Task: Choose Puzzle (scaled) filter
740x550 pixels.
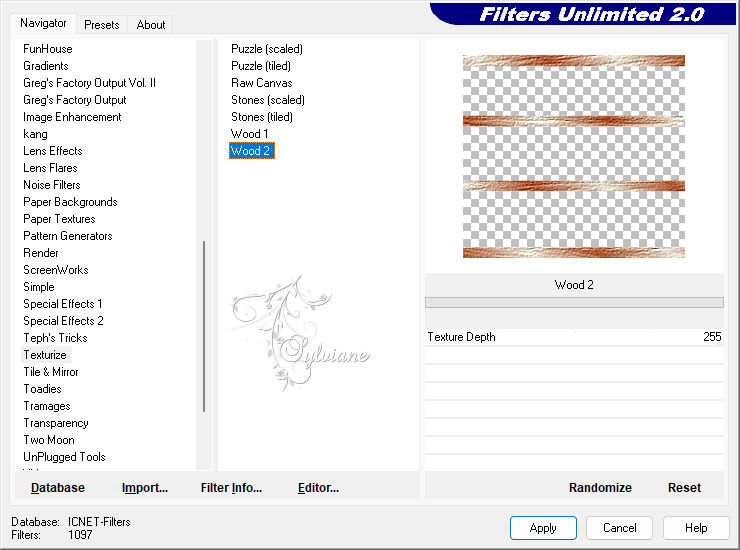Action: [x=267, y=49]
